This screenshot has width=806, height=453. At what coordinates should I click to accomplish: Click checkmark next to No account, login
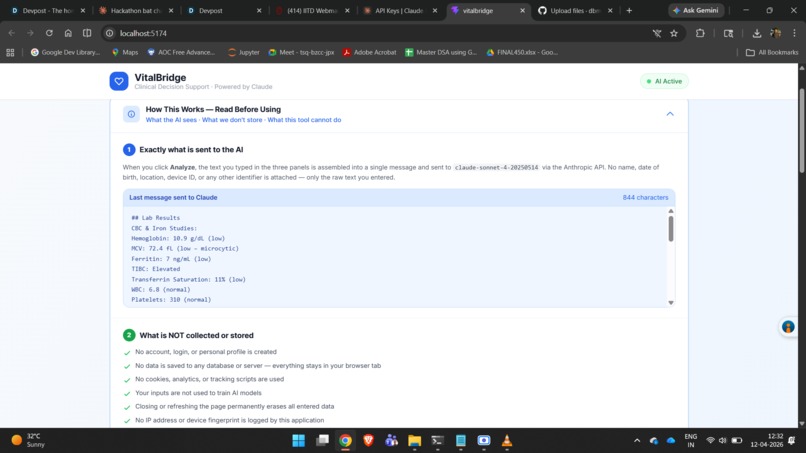127,353
